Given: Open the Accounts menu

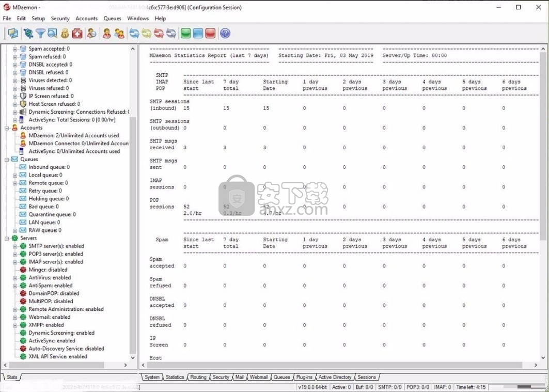Looking at the screenshot, I should point(86,19).
